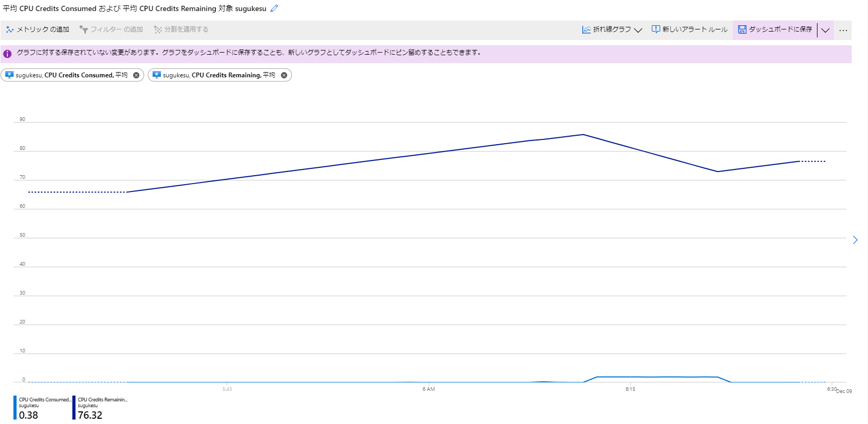Click the pencil icon to edit chart title
The image size is (868, 424).
tap(274, 8)
